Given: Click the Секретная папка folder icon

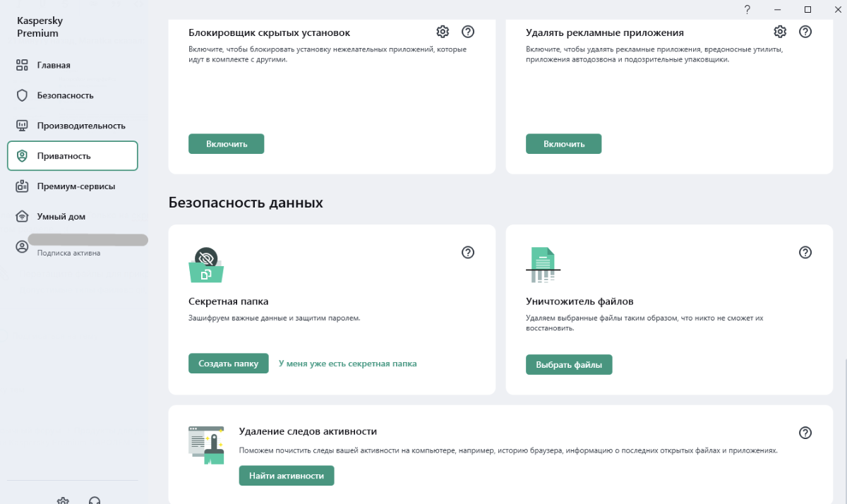Looking at the screenshot, I should (206, 265).
